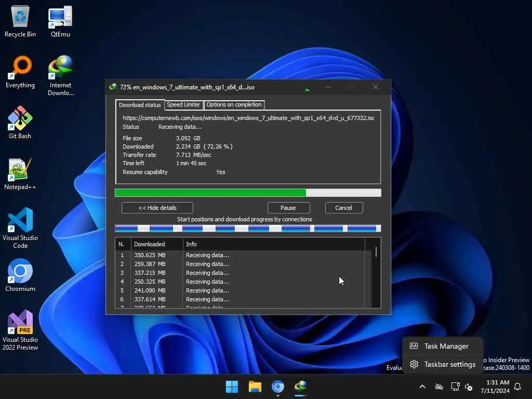
Task: Click the Status Receiving data text
Action: coord(180,127)
